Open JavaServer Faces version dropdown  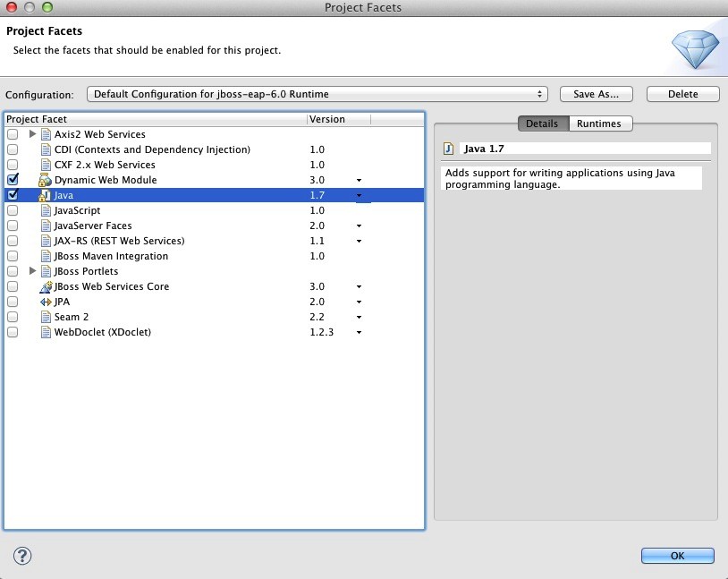[359, 226]
